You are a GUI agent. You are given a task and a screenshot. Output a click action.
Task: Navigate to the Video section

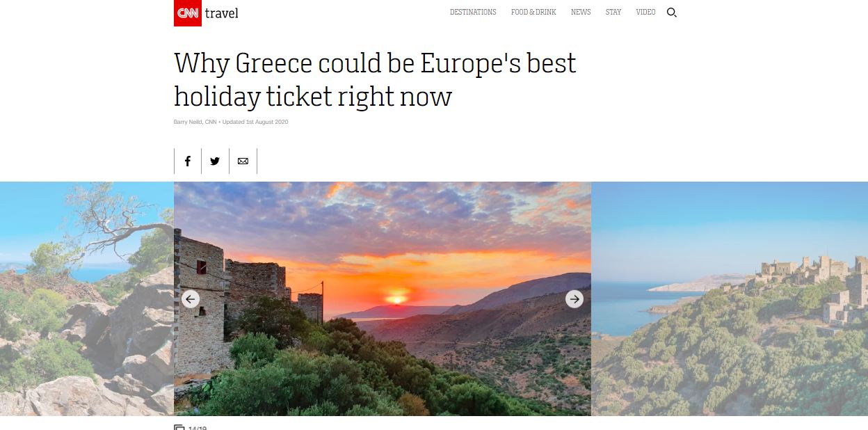(x=645, y=13)
